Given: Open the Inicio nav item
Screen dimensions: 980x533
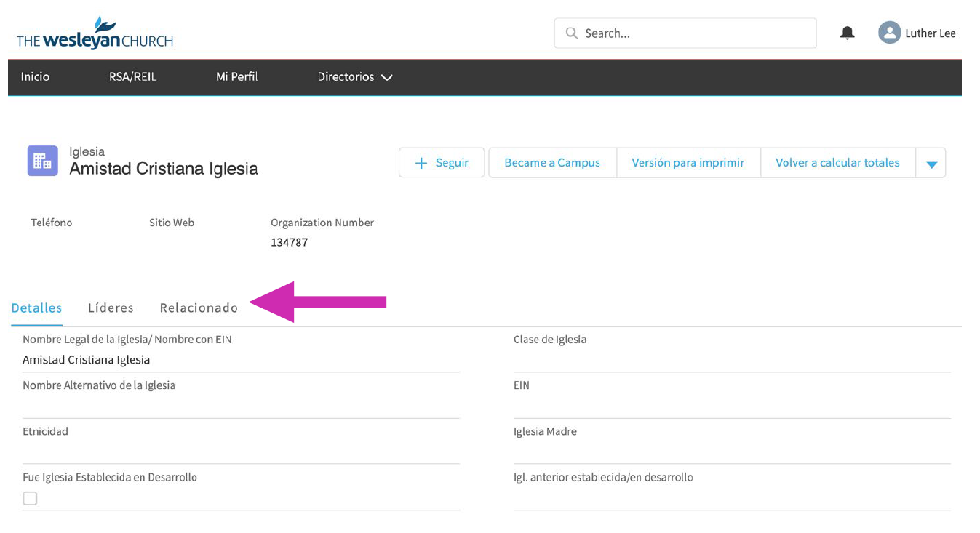Looking at the screenshot, I should tap(35, 76).
